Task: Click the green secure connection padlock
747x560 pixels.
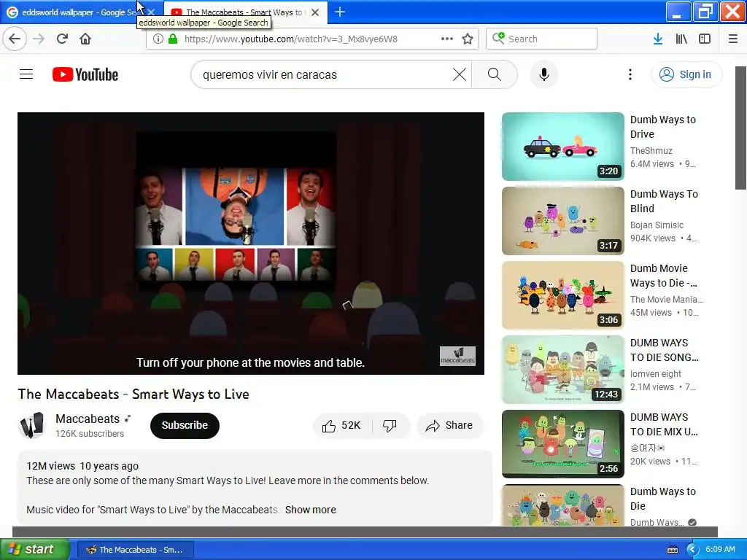Action: [x=173, y=39]
